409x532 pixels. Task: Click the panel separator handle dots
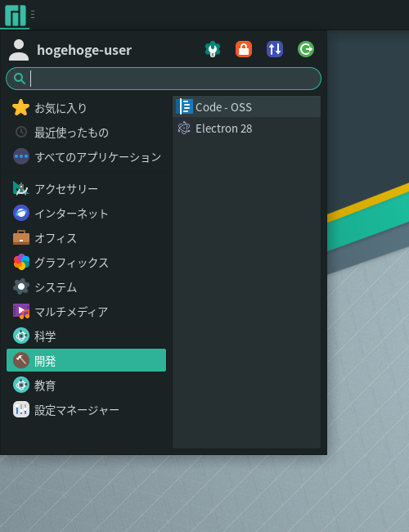click(x=33, y=14)
